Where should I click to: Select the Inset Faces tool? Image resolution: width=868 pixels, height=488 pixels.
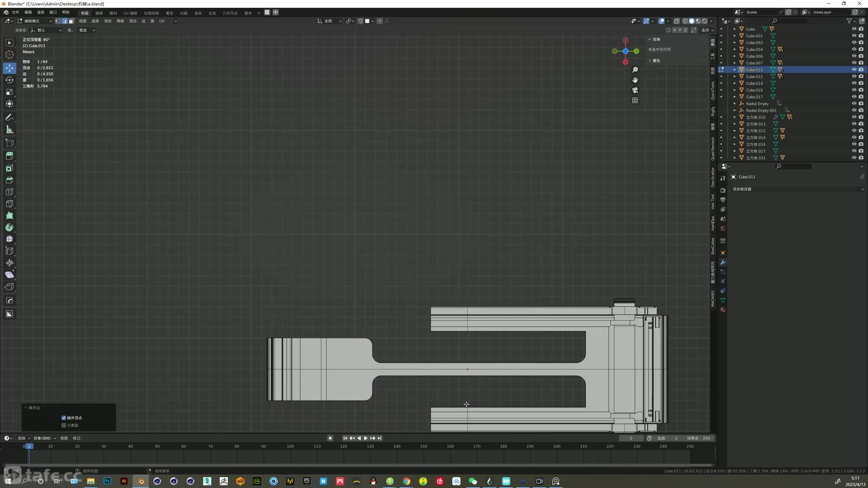click(9, 168)
